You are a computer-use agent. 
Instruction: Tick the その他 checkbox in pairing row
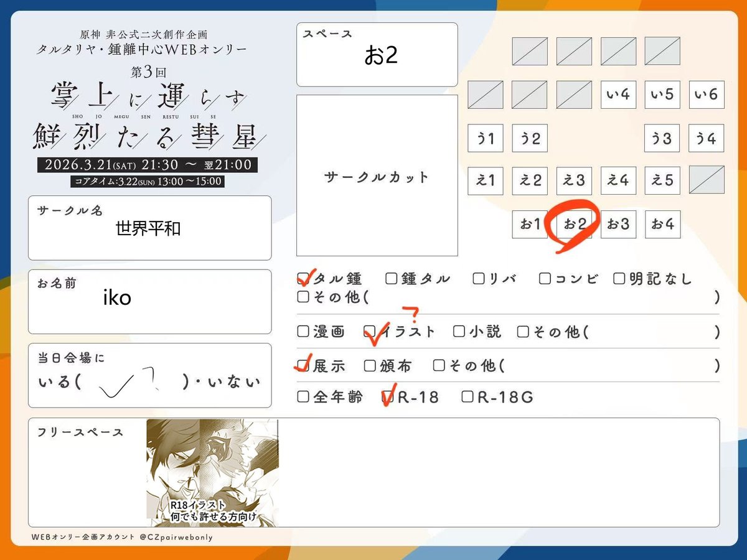pyautogui.click(x=303, y=297)
